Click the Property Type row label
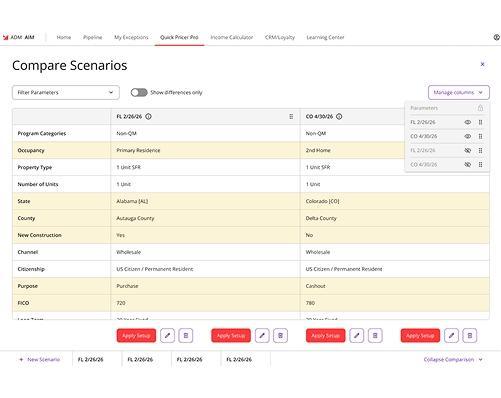501x398 pixels. click(x=35, y=167)
